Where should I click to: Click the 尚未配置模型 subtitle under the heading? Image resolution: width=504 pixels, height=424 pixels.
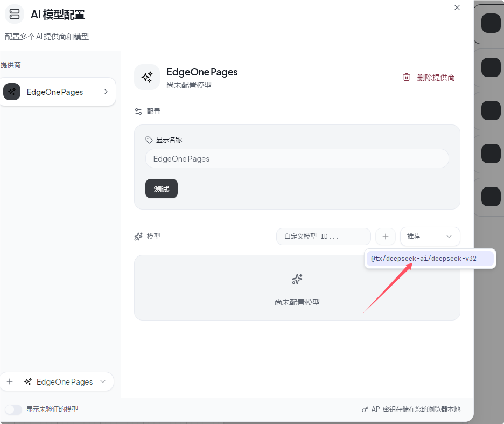(188, 85)
